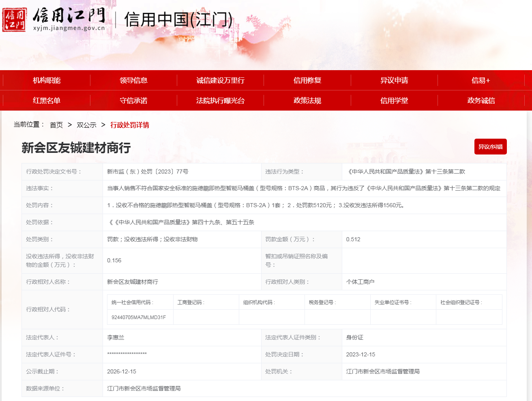Click 江门市新会区市场监督管理局 in the 处罚机关 row
This screenshot has height=401, width=532.
click(383, 371)
